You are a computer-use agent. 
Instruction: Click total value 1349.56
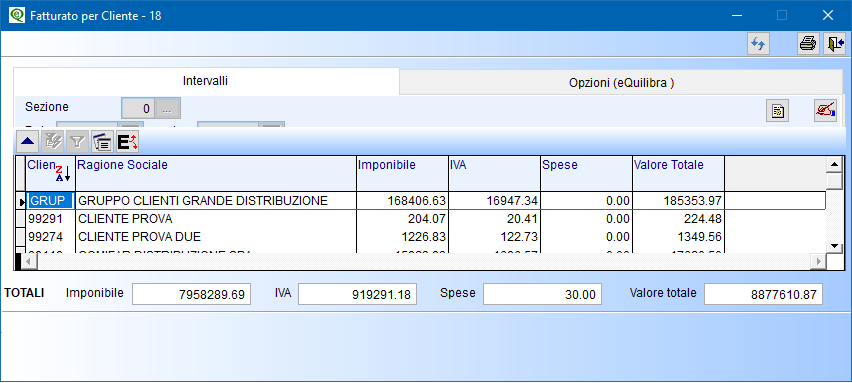point(678,237)
